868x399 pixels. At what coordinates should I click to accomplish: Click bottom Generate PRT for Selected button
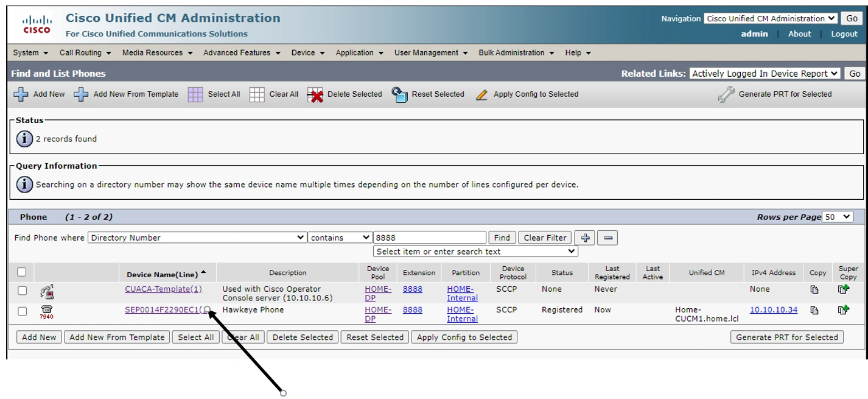coord(787,337)
